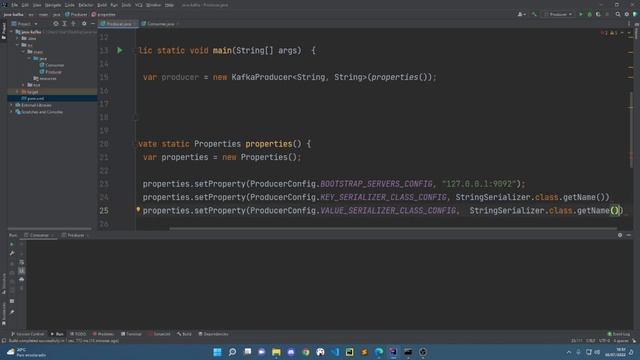The width and height of the screenshot is (640, 360).
Task: Open Dependencies tool window button
Action: (213, 334)
